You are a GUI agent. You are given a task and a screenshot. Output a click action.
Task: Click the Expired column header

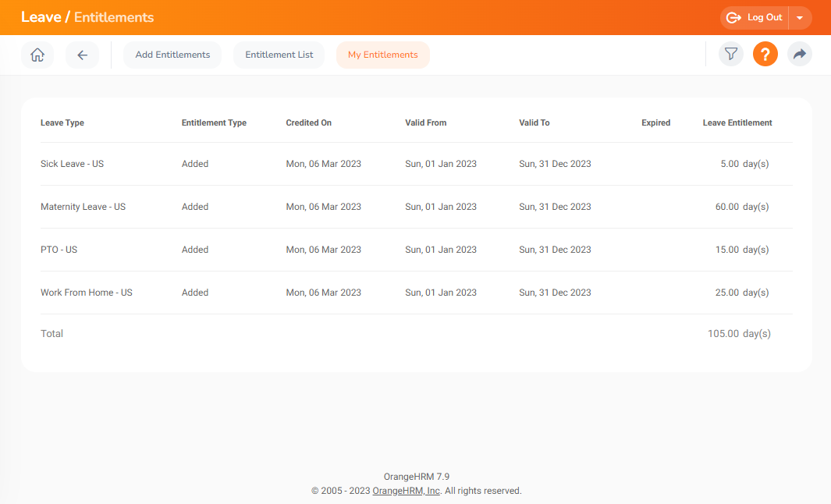pyautogui.click(x=655, y=122)
